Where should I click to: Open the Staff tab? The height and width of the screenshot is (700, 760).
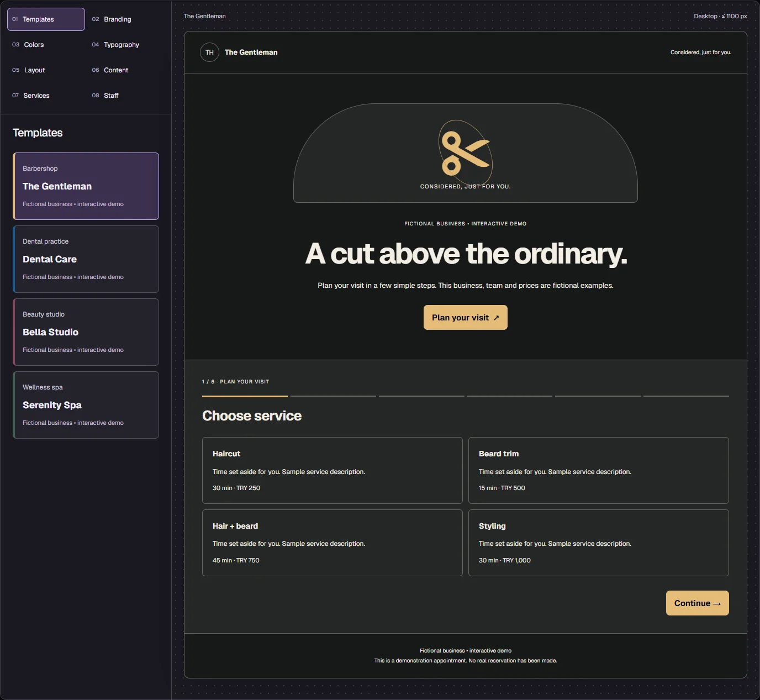[x=126, y=96]
